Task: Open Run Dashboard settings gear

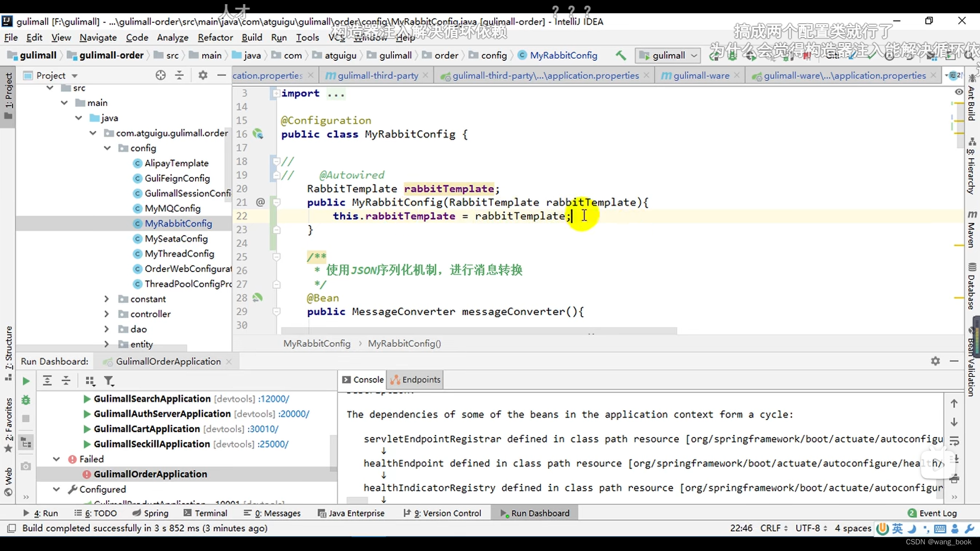Action: (935, 361)
